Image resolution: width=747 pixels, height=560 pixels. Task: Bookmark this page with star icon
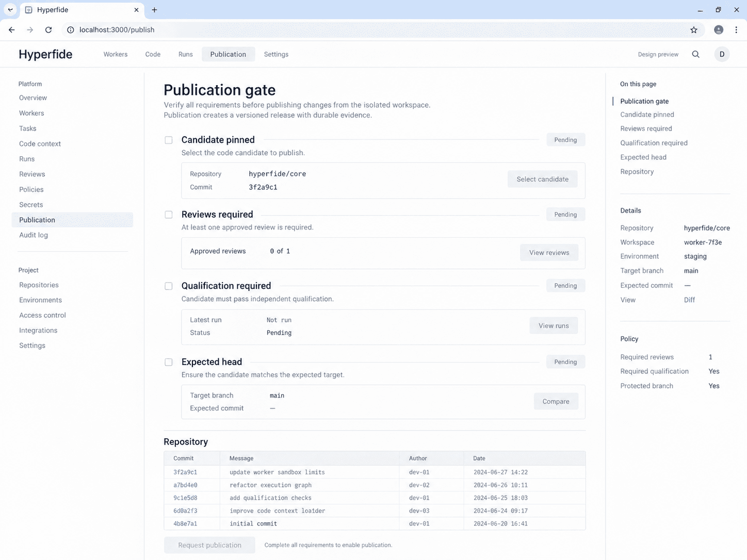coord(694,30)
